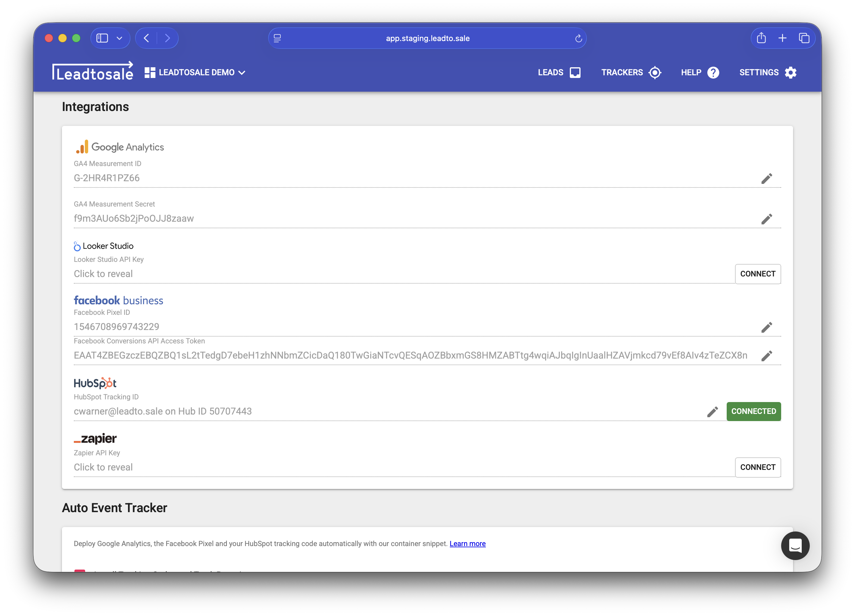Connect Looker Studio
The height and width of the screenshot is (616, 855).
tap(758, 274)
